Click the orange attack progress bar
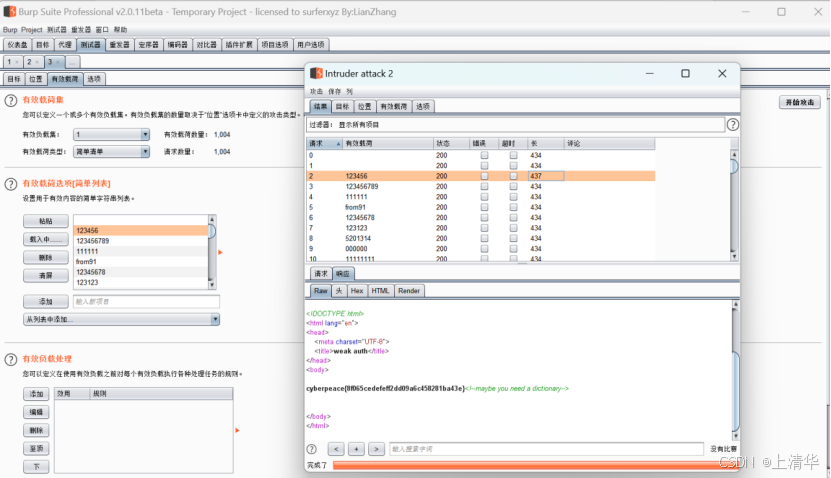831x478 pixels. tap(534, 465)
